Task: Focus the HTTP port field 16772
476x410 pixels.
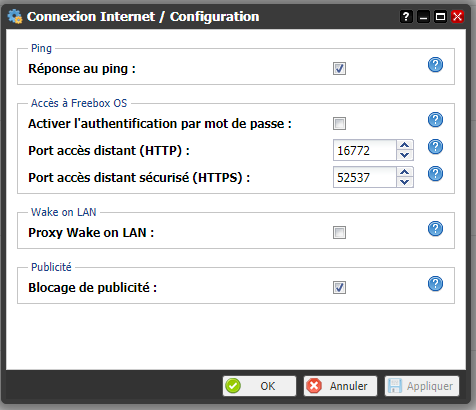Action: (365, 151)
